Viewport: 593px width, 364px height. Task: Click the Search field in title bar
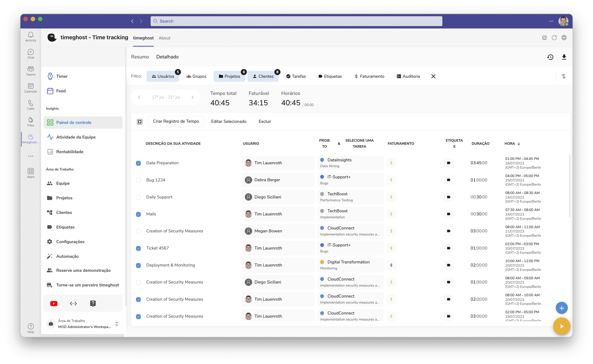tap(296, 21)
